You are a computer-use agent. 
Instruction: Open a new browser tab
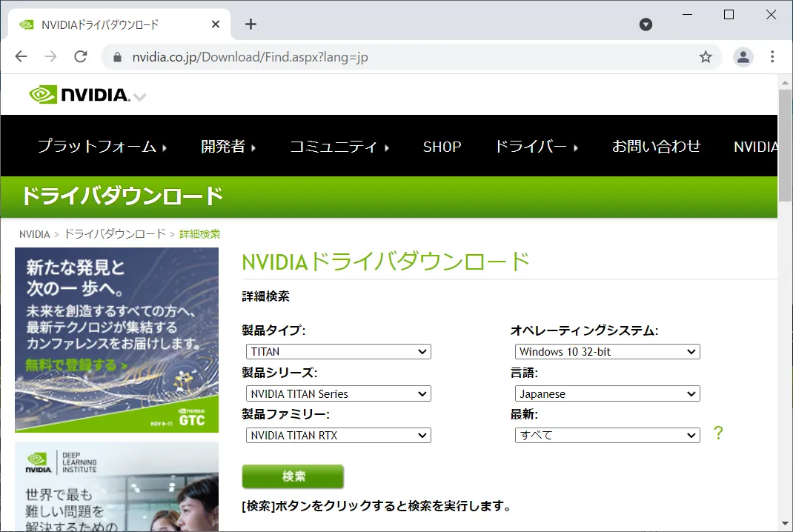250,24
